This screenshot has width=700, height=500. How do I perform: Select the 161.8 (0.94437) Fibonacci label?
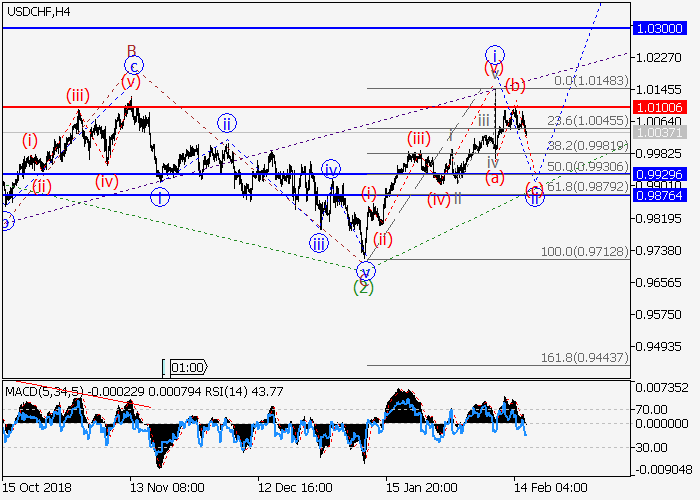pos(586,357)
